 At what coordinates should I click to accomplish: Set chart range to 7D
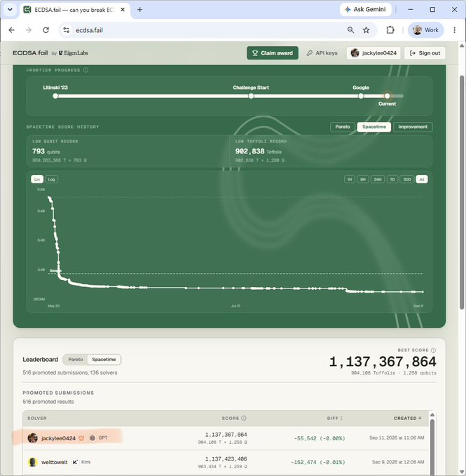tap(392, 179)
